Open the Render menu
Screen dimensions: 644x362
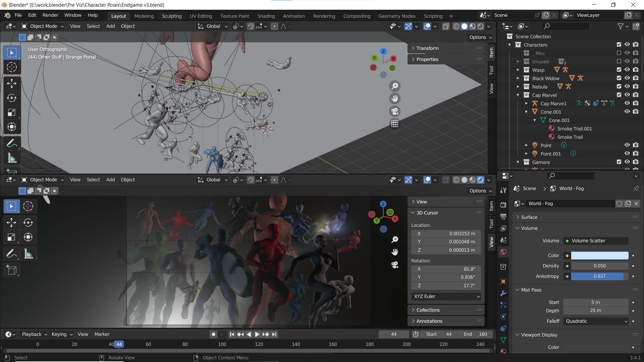click(x=50, y=15)
